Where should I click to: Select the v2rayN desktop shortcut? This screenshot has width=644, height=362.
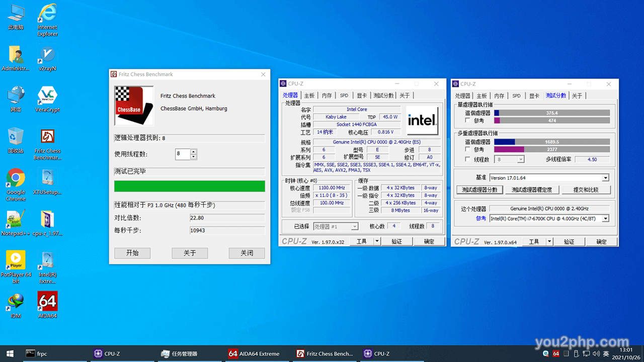pyautogui.click(x=47, y=58)
